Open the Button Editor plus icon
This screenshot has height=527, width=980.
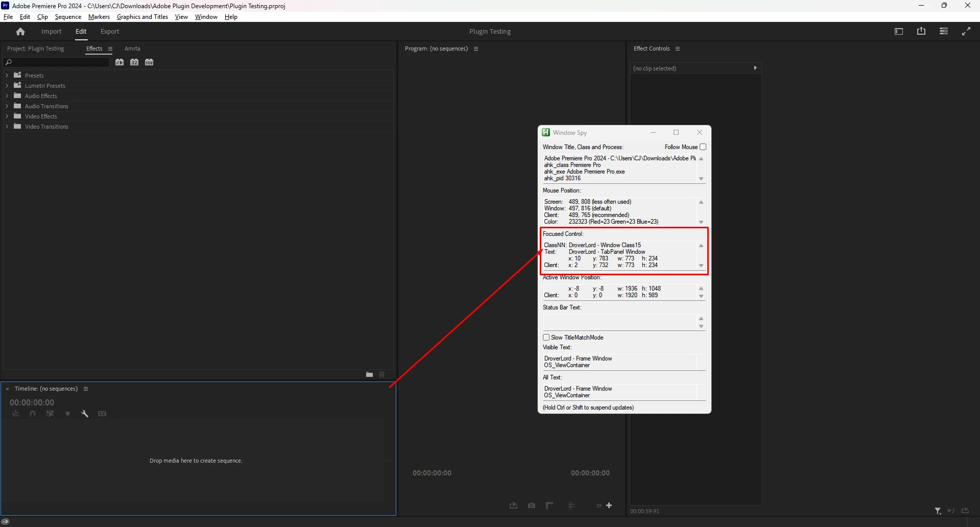point(609,506)
